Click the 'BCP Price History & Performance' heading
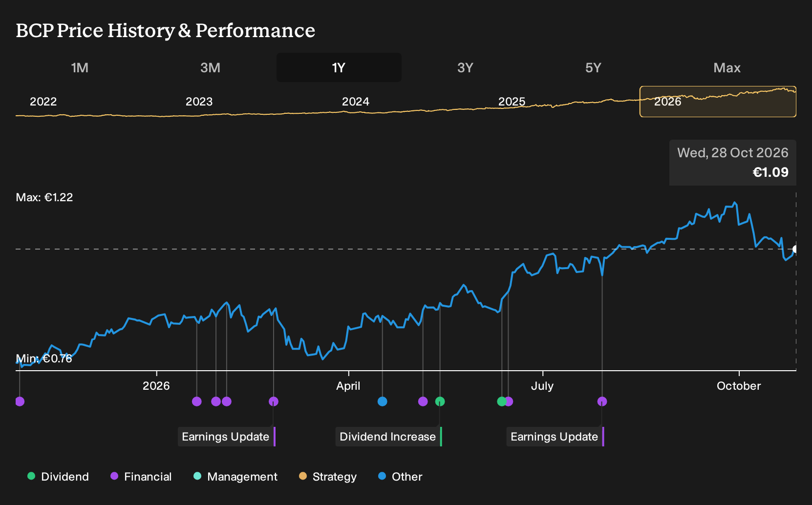 click(166, 30)
